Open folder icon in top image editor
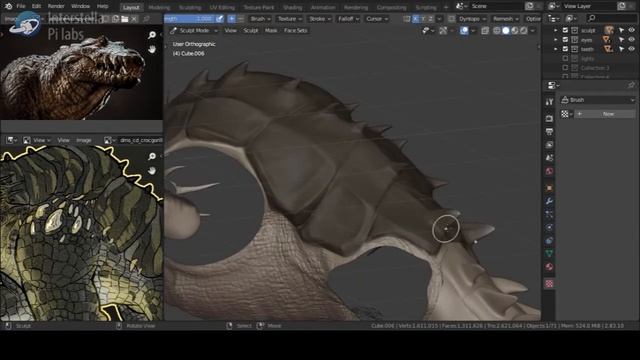640x360 pixels. click(125, 19)
